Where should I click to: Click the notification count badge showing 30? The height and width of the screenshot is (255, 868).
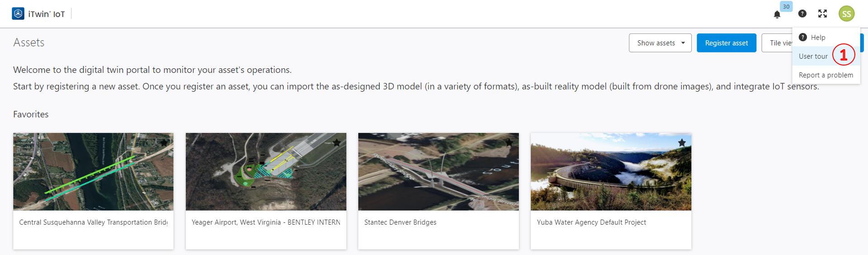[x=786, y=7]
